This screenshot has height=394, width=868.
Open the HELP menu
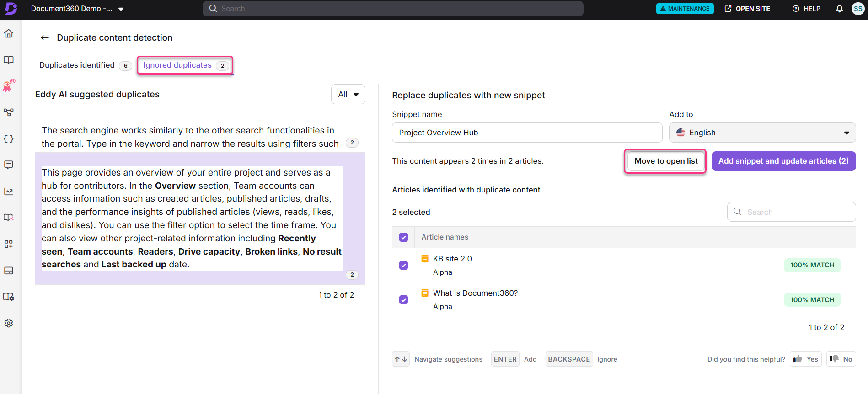click(806, 9)
